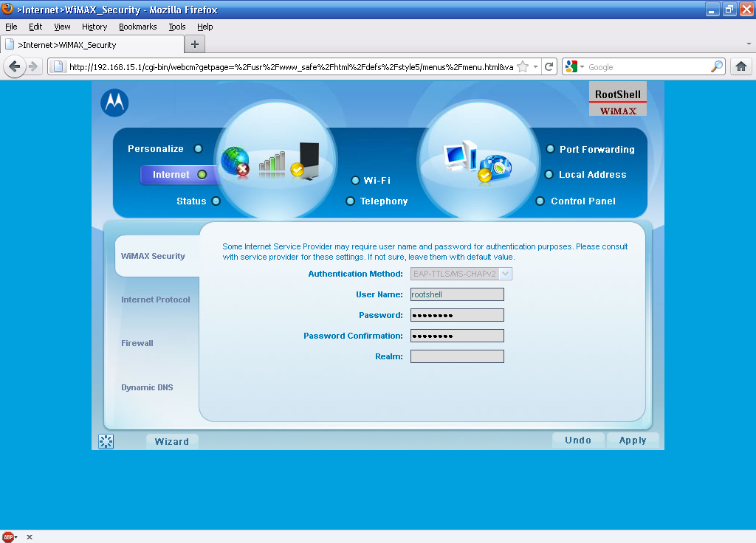Bookmark this page with the star
Viewport: 756px width, 543px height.
click(523, 66)
